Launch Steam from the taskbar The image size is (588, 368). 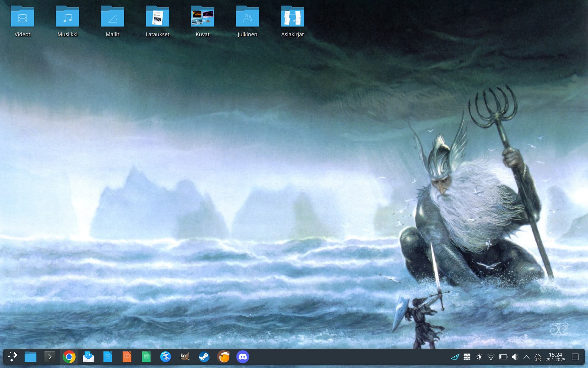pos(204,357)
